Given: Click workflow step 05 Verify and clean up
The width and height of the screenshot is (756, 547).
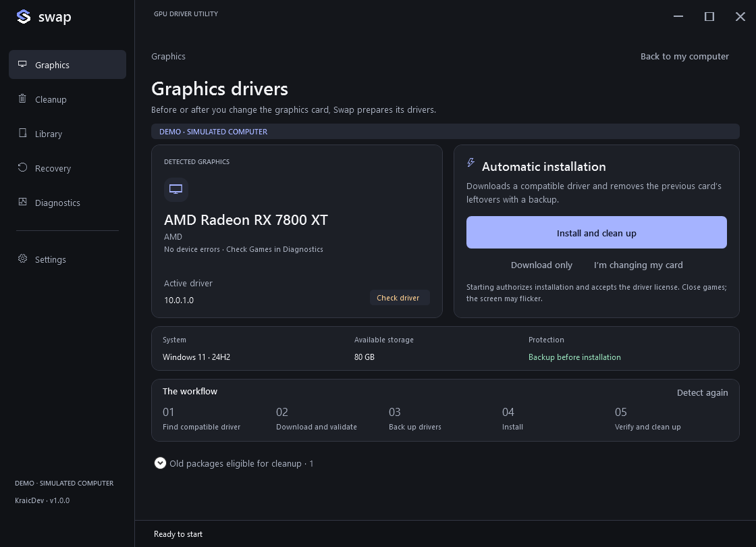Looking at the screenshot, I should (647, 419).
